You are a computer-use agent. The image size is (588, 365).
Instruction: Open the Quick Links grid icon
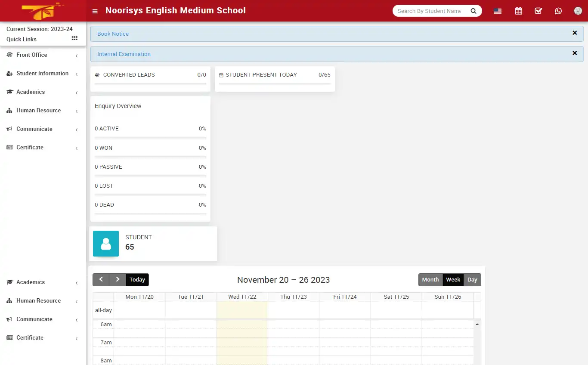pyautogui.click(x=74, y=38)
